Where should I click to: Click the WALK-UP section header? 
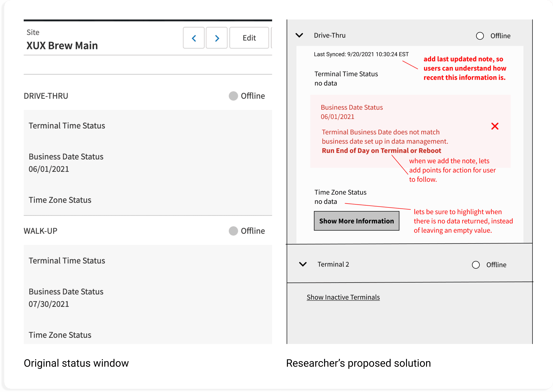tap(40, 231)
